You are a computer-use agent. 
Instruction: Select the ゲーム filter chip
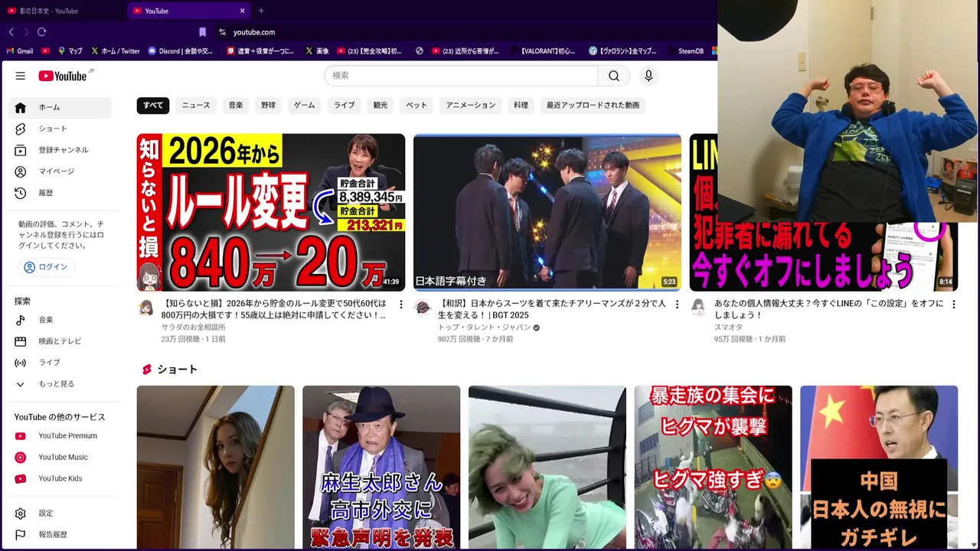305,106
